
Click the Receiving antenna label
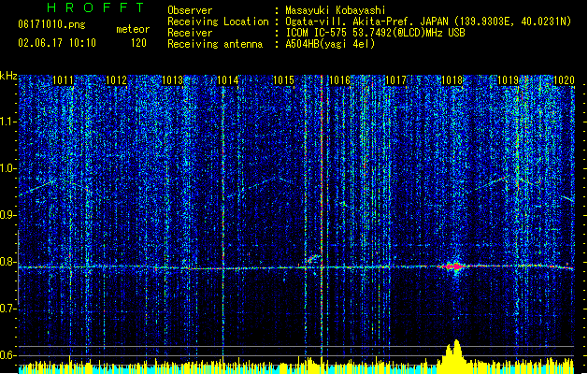tap(215, 44)
